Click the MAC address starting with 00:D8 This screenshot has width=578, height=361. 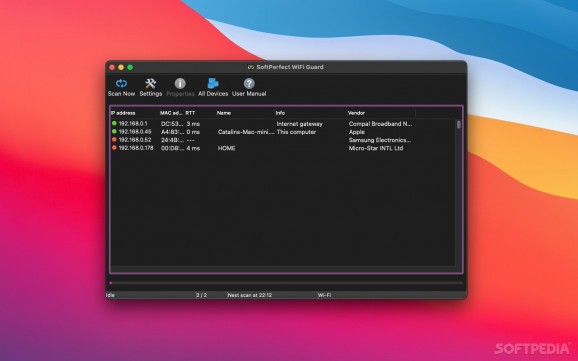[x=172, y=148]
